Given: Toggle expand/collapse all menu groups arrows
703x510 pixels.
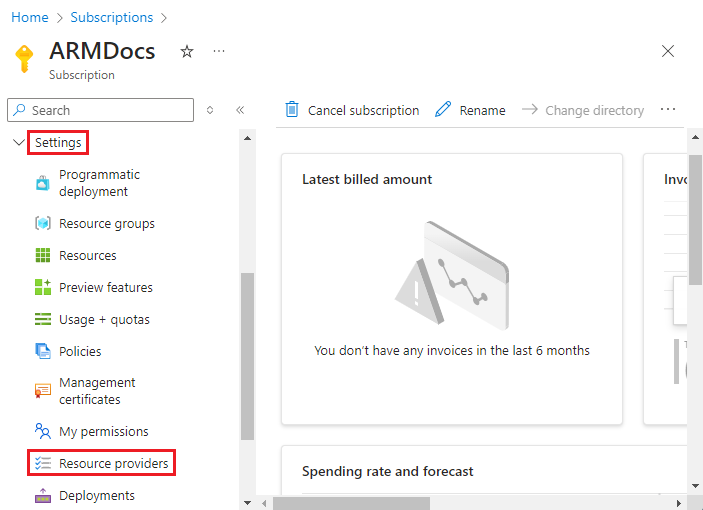Looking at the screenshot, I should [210, 110].
